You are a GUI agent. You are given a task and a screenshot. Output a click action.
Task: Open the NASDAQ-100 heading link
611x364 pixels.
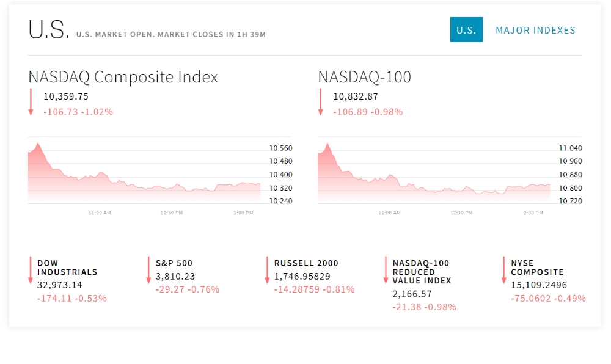point(364,77)
